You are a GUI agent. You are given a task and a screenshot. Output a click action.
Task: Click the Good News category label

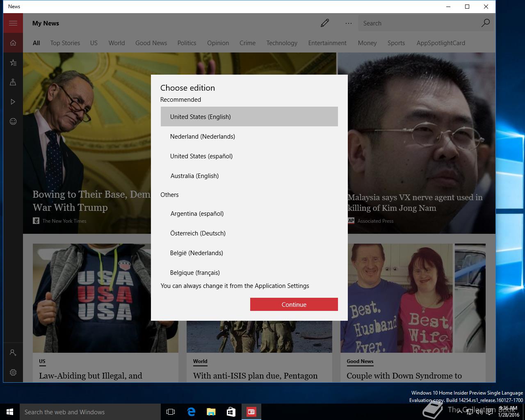pos(360,361)
